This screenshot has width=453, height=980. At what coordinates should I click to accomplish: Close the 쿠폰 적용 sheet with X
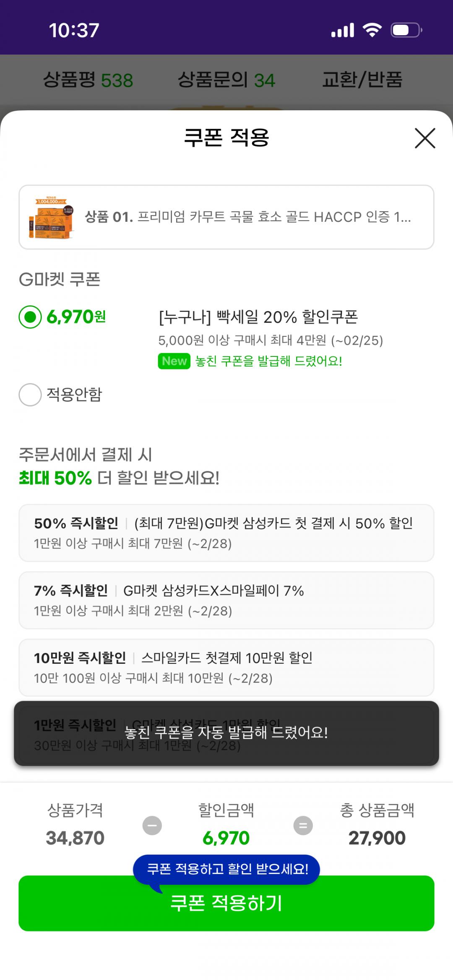tap(425, 138)
